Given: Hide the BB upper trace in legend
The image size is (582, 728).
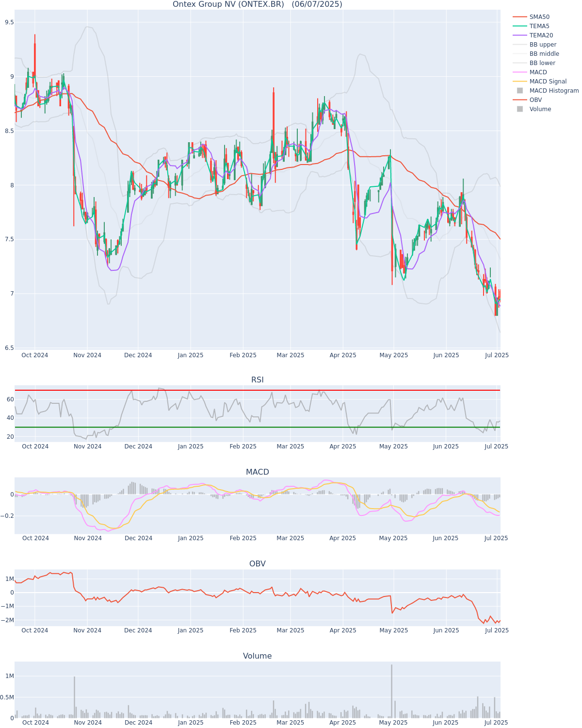Looking at the screenshot, I should [x=534, y=45].
